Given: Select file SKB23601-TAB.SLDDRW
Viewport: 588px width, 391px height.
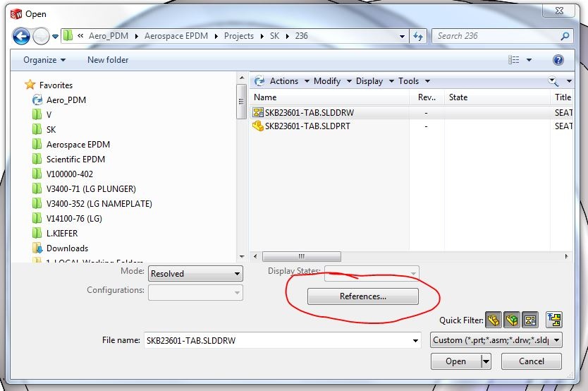Looking at the screenshot, I should pos(309,113).
